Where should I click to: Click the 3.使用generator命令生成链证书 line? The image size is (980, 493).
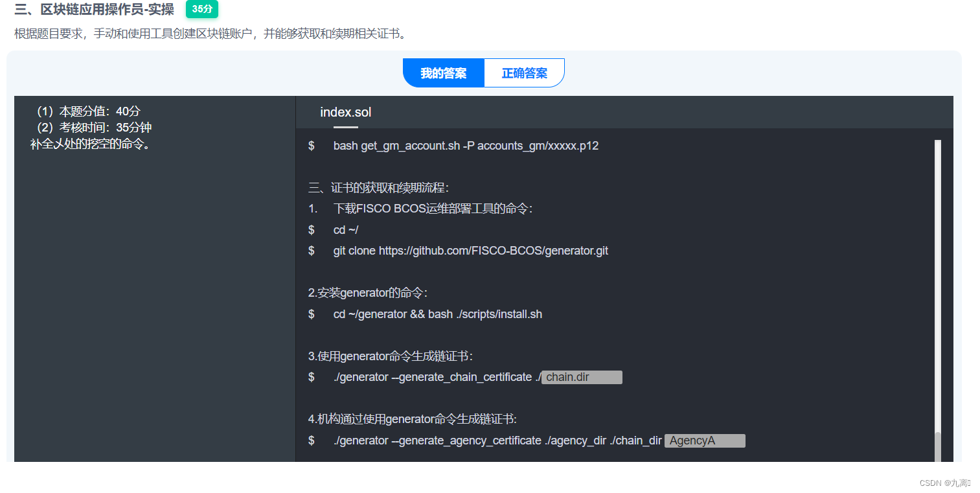click(x=391, y=356)
